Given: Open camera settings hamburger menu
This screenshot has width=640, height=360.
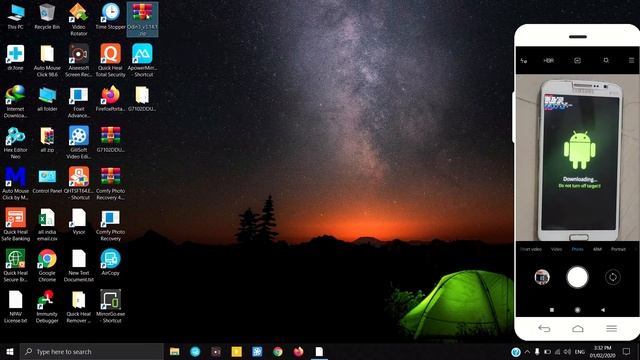Looking at the screenshot, I should [x=631, y=60].
